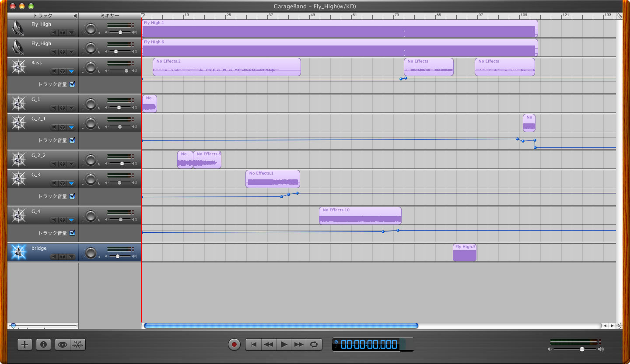
Task: Hide the mixer column via header arrow
Action: 75,16
